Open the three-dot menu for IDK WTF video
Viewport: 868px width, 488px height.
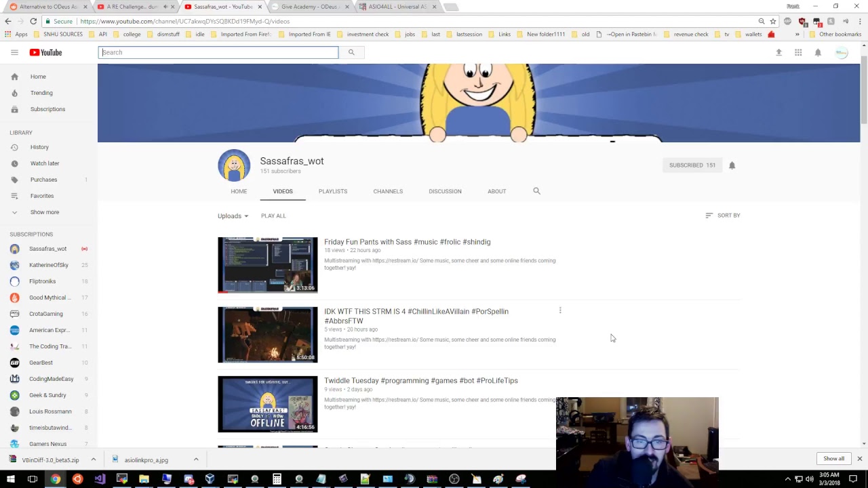(560, 310)
